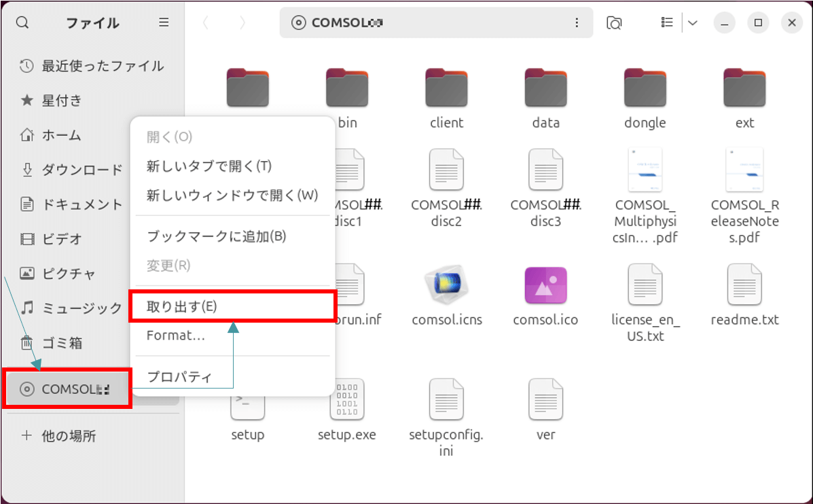Open path bar three-dot menu

pyautogui.click(x=577, y=22)
